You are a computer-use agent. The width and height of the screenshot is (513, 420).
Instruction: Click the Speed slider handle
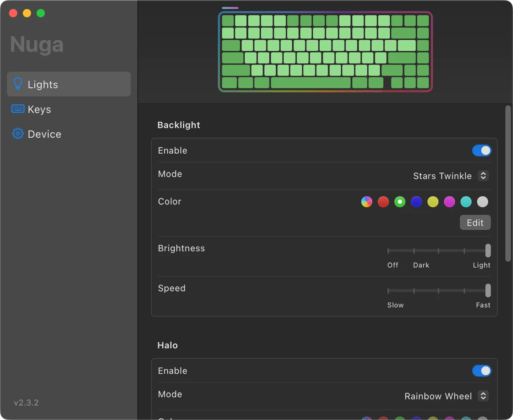click(488, 291)
